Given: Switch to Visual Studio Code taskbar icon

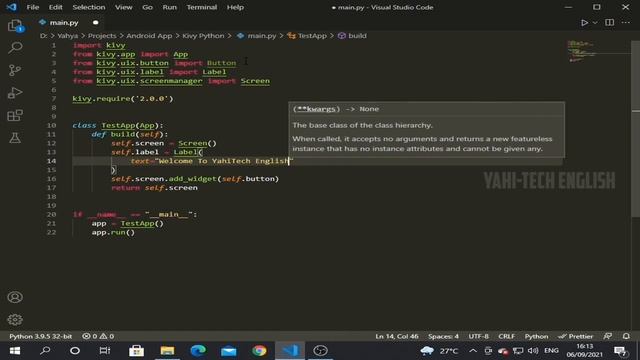Looking at the screenshot, I should pos(290,351).
